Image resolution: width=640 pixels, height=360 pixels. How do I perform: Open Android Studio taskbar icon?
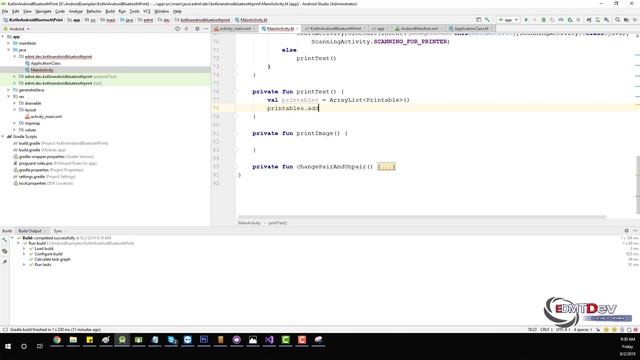(122, 340)
